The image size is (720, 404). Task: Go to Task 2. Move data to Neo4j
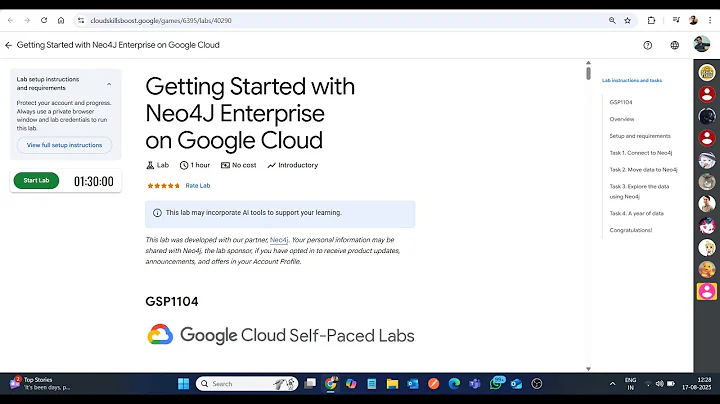[x=643, y=170]
